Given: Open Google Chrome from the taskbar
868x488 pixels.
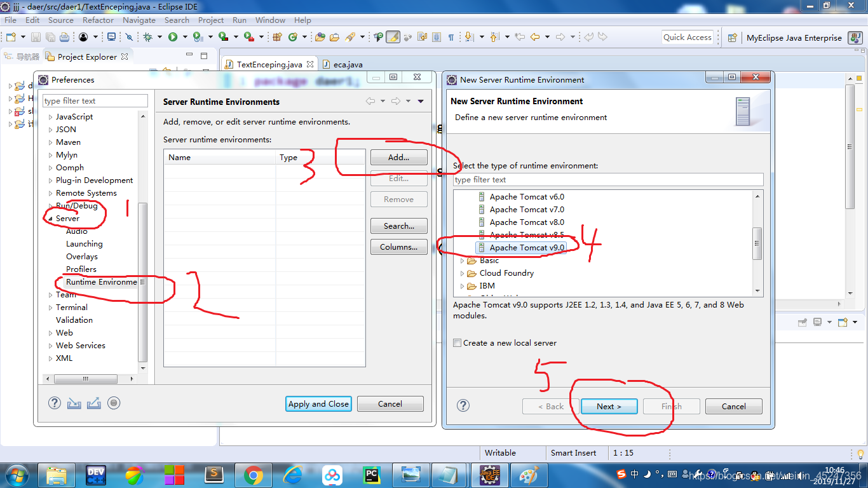Looking at the screenshot, I should tap(253, 475).
